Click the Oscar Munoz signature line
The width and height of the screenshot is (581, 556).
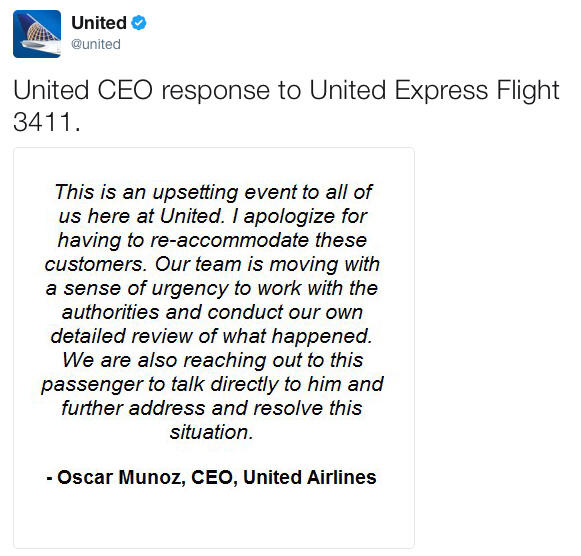tap(212, 477)
